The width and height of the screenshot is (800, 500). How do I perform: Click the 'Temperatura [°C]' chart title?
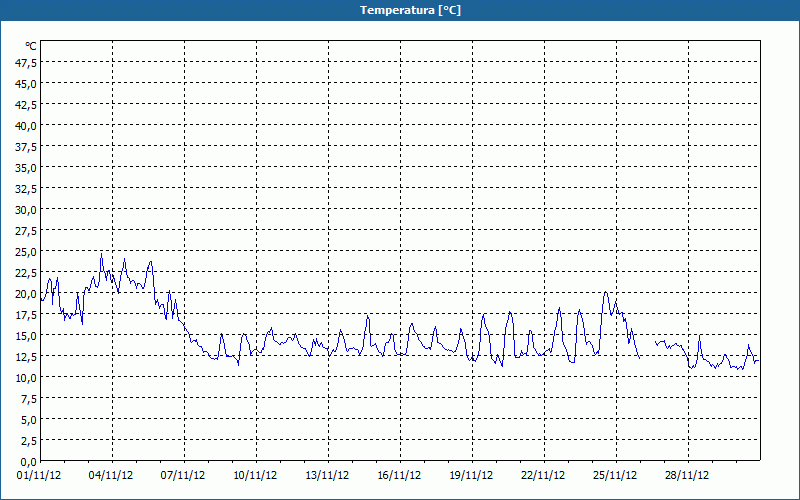410,10
